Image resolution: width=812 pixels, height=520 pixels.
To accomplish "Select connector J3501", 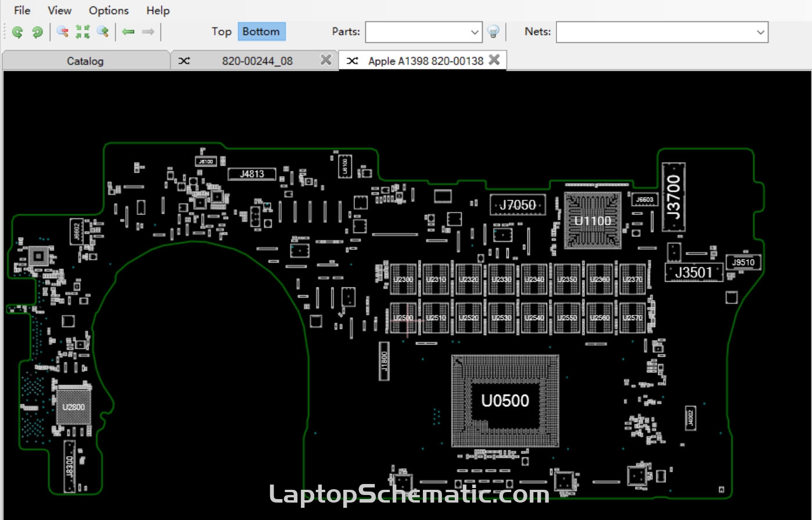I will tap(694, 272).
